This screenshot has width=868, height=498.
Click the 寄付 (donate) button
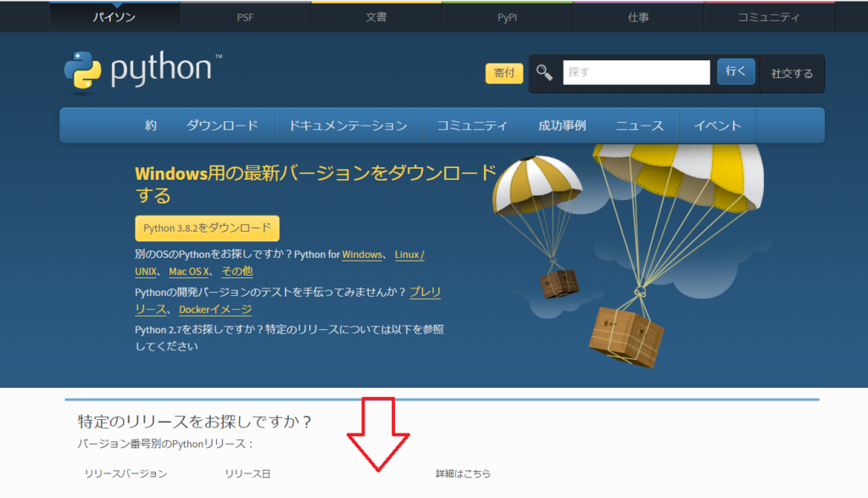504,73
